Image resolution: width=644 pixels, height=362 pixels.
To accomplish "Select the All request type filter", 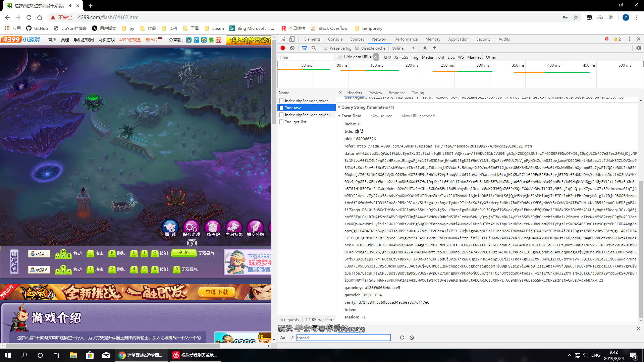I will [x=376, y=57].
